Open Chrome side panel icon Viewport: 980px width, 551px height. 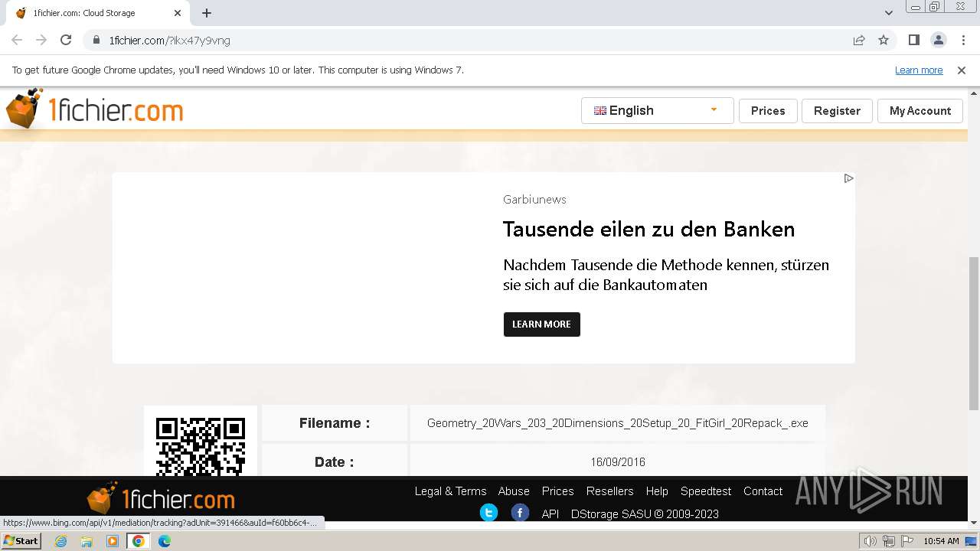click(x=913, y=40)
